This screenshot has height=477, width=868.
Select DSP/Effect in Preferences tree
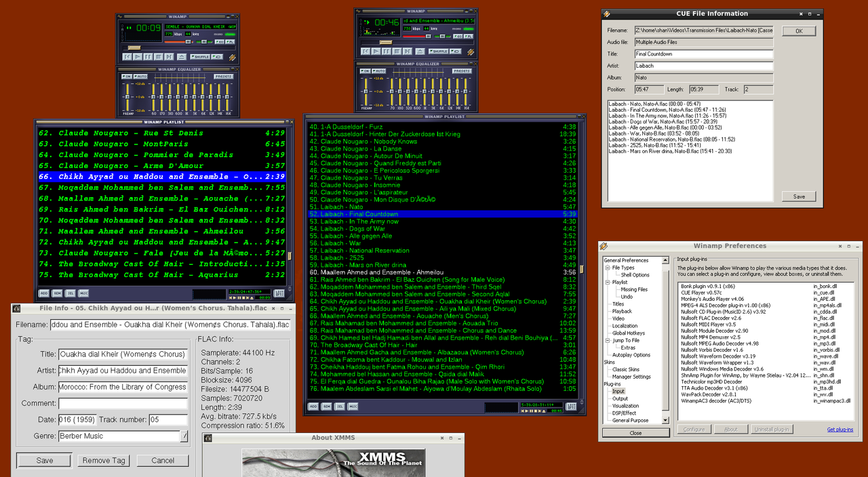[624, 413]
